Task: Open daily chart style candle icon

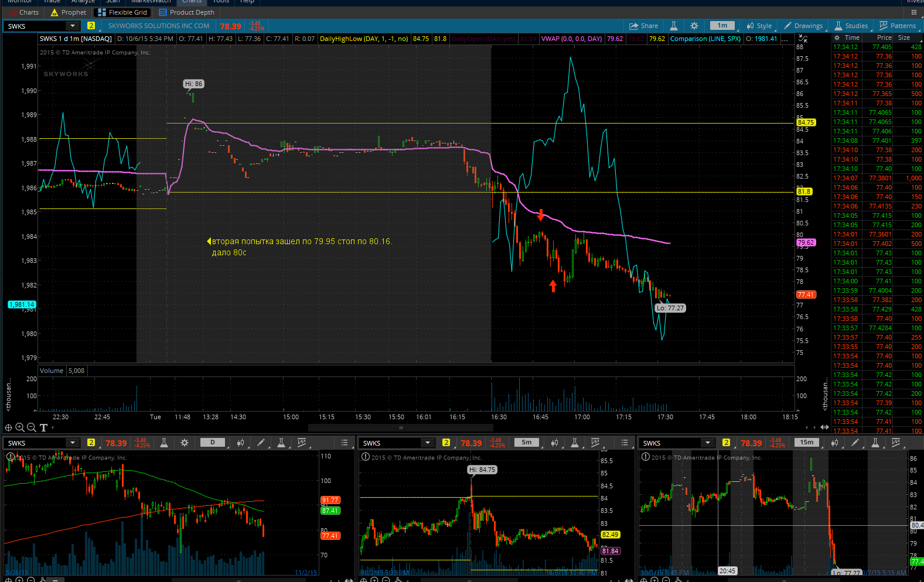Action: tap(240, 443)
